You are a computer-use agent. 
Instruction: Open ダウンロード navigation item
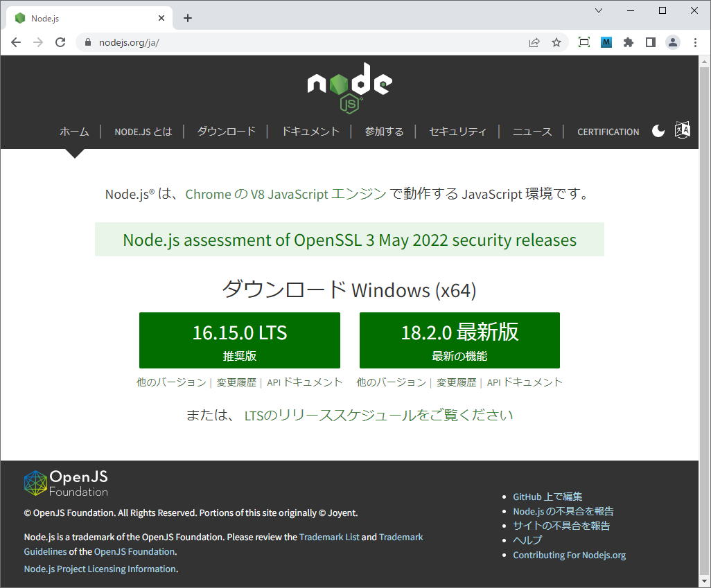[x=227, y=132]
